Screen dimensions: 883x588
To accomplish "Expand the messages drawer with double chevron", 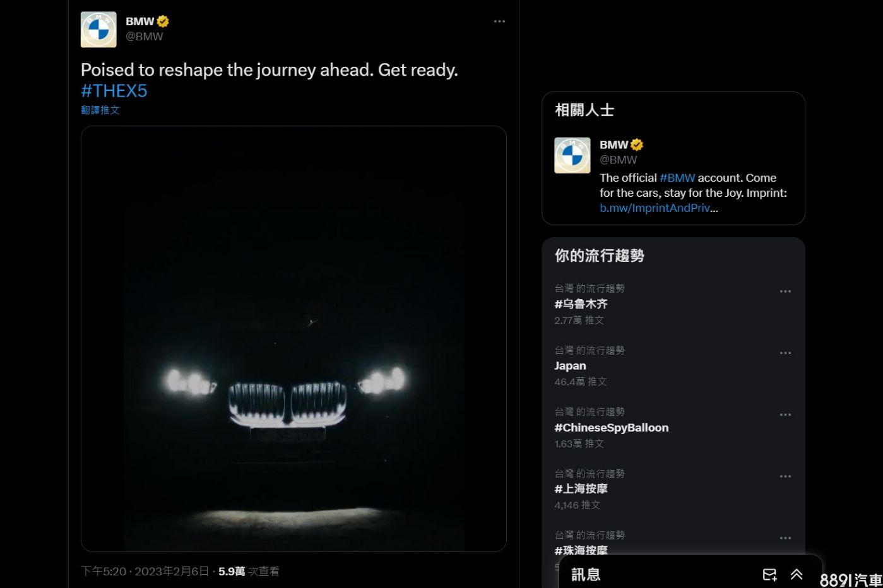I will click(x=797, y=574).
